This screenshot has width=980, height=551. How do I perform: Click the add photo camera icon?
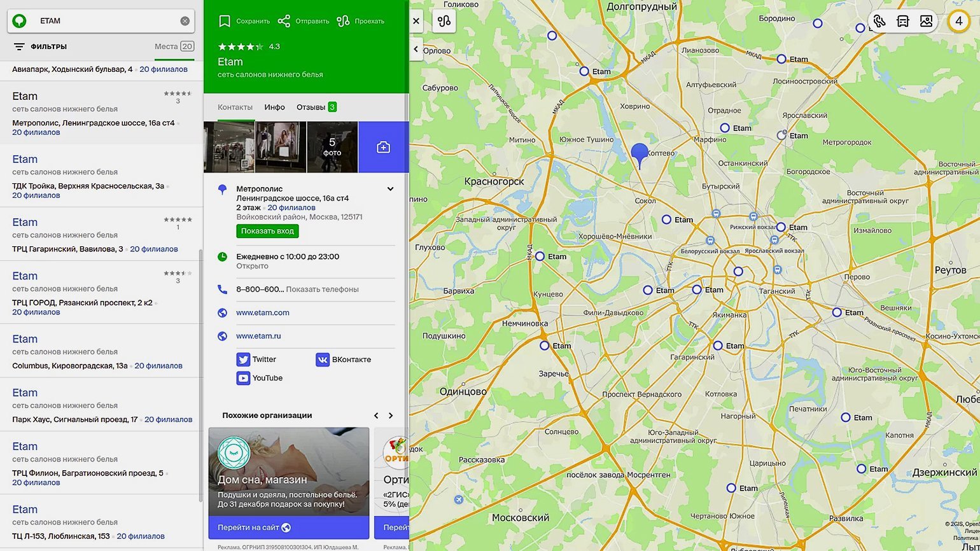383,147
